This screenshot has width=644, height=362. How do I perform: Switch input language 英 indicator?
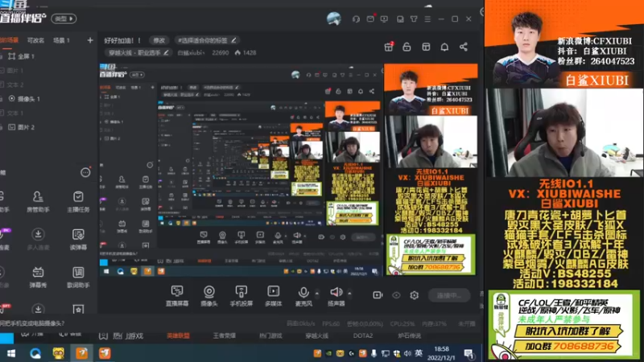pyautogui.click(x=419, y=353)
